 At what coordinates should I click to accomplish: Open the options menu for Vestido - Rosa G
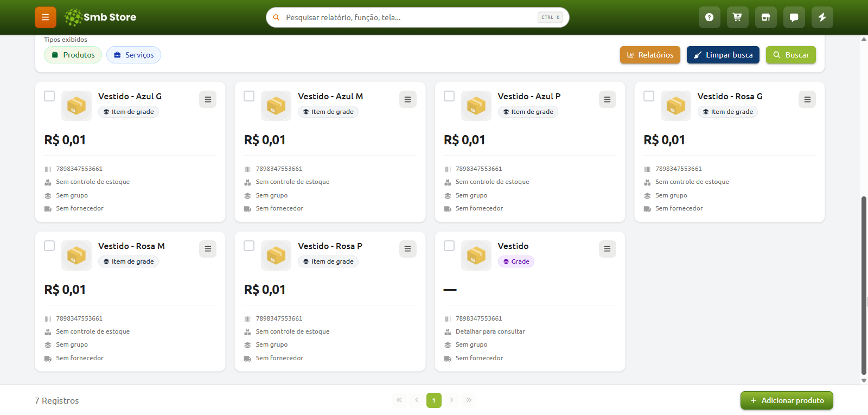[x=807, y=99]
